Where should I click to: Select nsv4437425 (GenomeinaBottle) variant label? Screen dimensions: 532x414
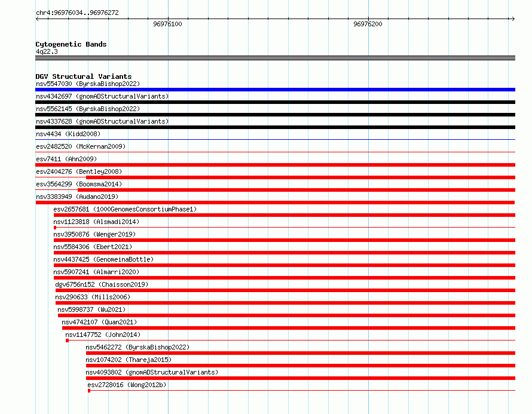103,259
